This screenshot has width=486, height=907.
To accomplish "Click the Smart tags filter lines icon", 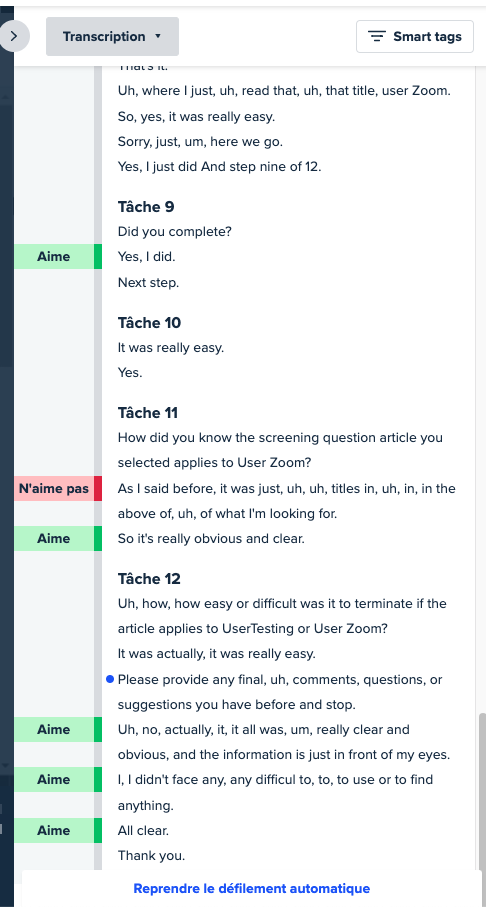I will click(377, 36).
